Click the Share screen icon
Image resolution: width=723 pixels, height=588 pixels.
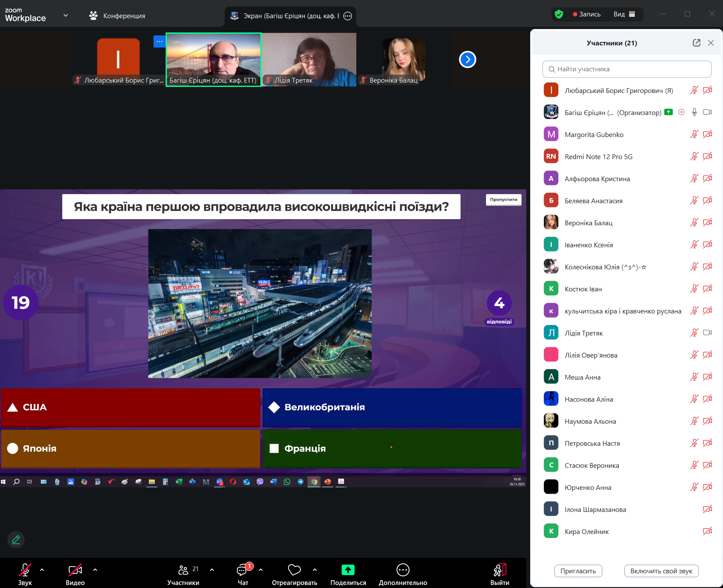pos(348,570)
